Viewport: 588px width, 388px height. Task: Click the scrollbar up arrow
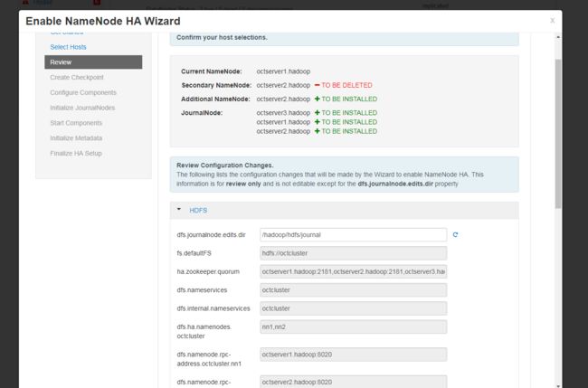[558, 37]
